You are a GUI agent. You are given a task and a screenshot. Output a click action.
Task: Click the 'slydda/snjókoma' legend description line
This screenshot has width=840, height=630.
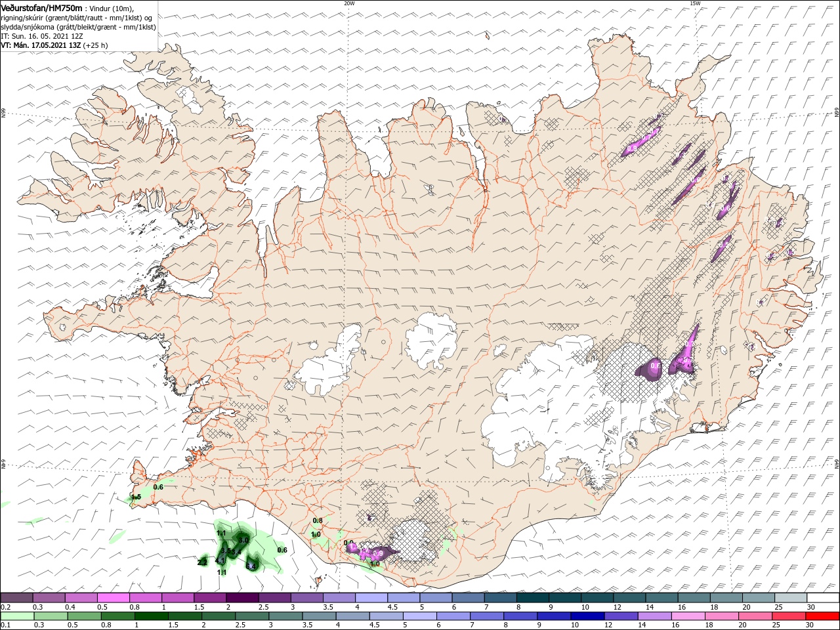[78, 27]
